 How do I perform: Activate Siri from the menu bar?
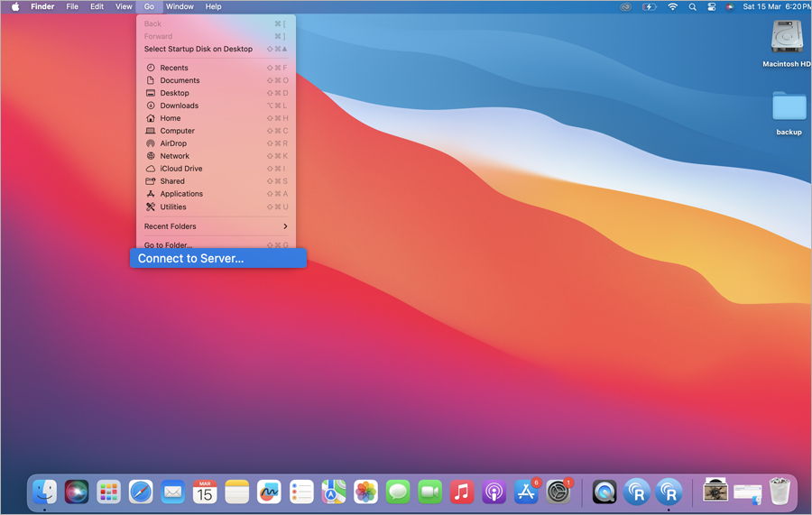click(730, 6)
